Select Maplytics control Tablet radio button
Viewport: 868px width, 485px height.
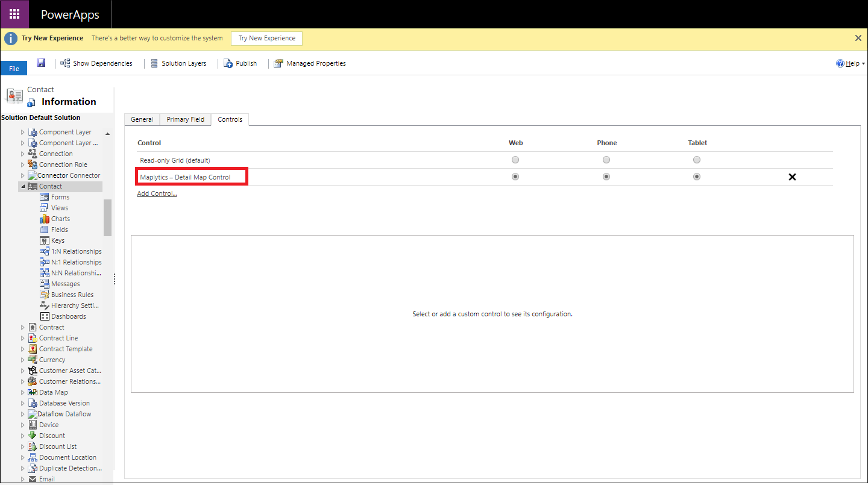pos(697,177)
